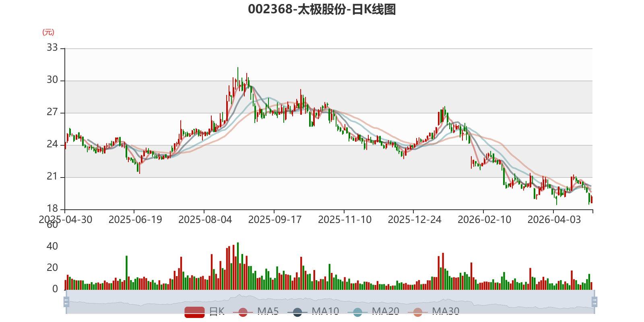Click the 2026-04-03 axis date
The height and width of the screenshot is (322, 644).
coord(554,219)
